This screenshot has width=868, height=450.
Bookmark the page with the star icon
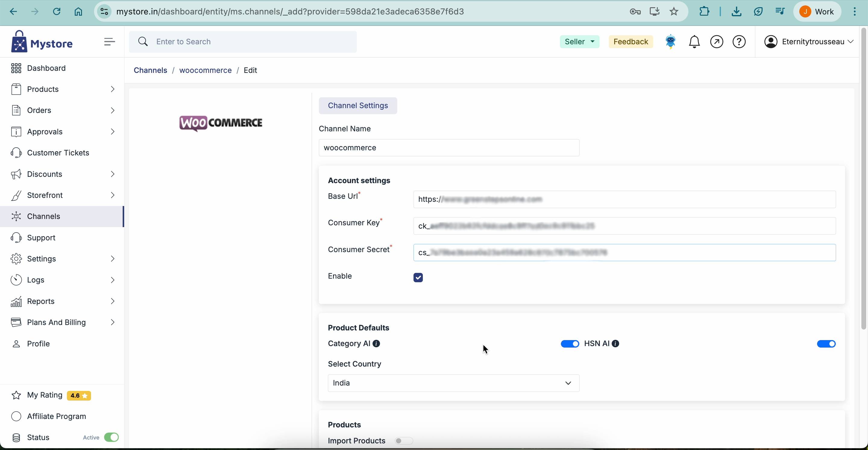pos(674,12)
